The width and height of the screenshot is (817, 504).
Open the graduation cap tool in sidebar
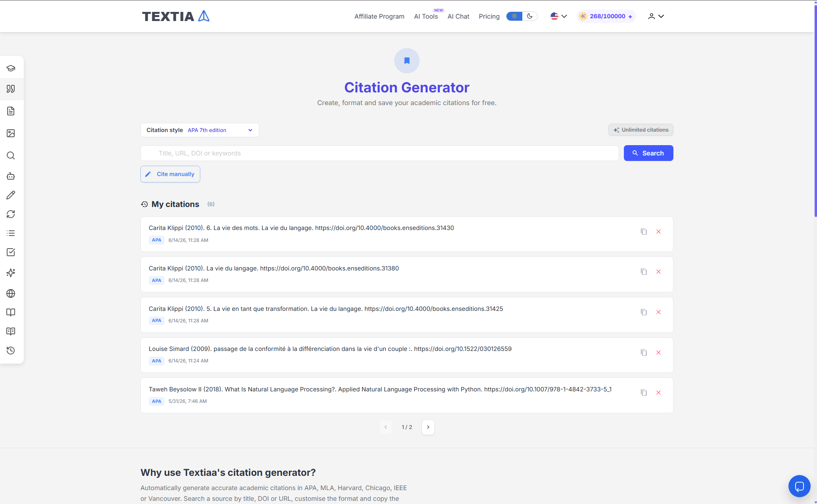coord(11,68)
